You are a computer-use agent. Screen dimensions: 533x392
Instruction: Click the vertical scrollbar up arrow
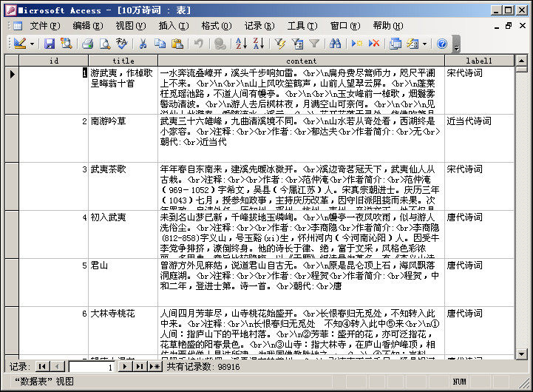coord(521,61)
